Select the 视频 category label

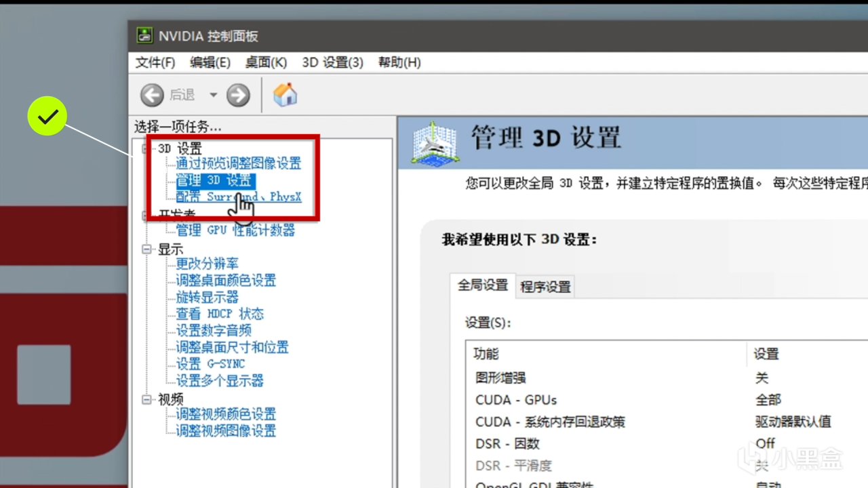[x=170, y=399]
